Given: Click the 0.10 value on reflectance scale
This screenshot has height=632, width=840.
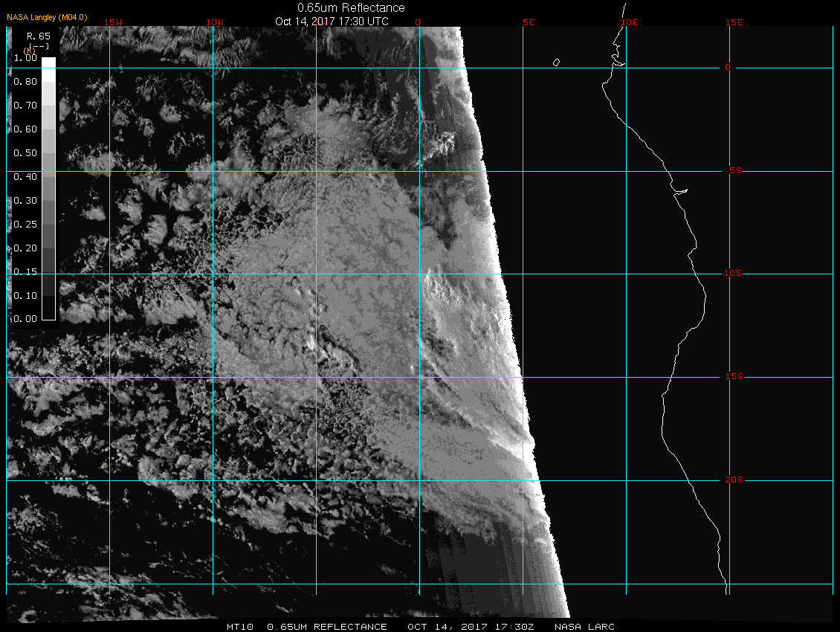Looking at the screenshot, I should [x=25, y=295].
